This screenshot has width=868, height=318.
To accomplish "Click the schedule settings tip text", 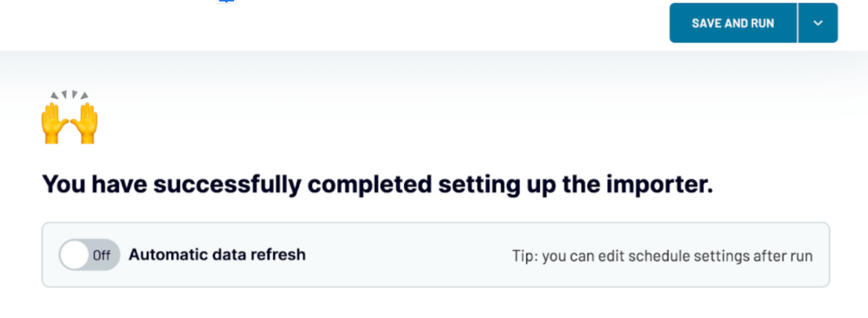I will [x=662, y=256].
